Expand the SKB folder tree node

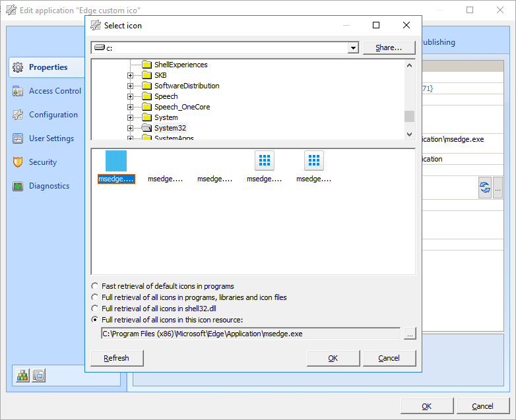click(x=131, y=75)
